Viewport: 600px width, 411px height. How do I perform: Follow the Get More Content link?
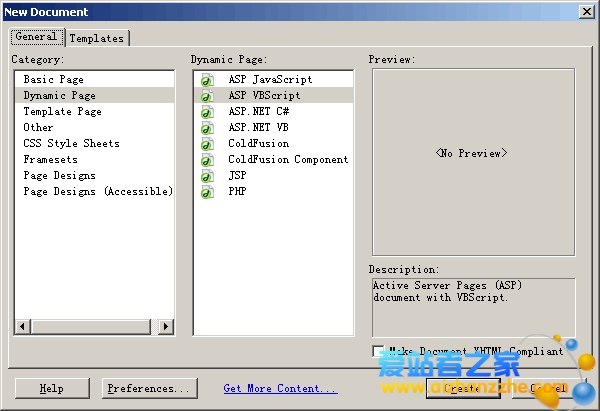tap(280, 389)
